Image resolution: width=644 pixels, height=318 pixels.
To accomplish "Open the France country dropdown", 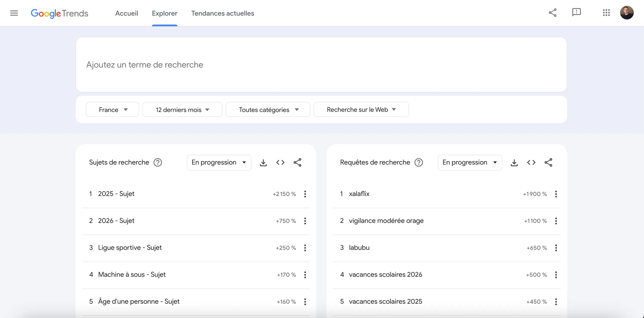I will click(112, 109).
